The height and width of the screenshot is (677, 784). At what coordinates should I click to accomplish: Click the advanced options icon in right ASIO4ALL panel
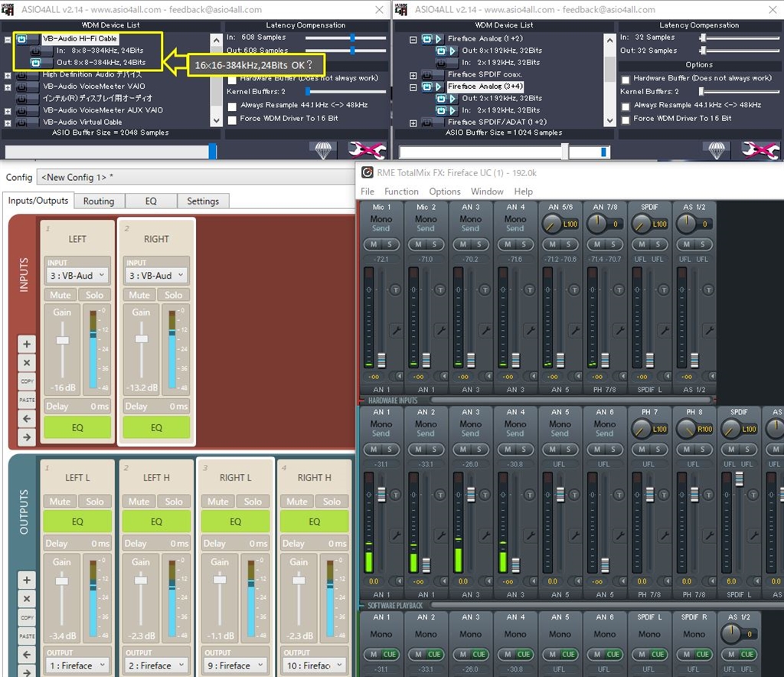(x=760, y=150)
